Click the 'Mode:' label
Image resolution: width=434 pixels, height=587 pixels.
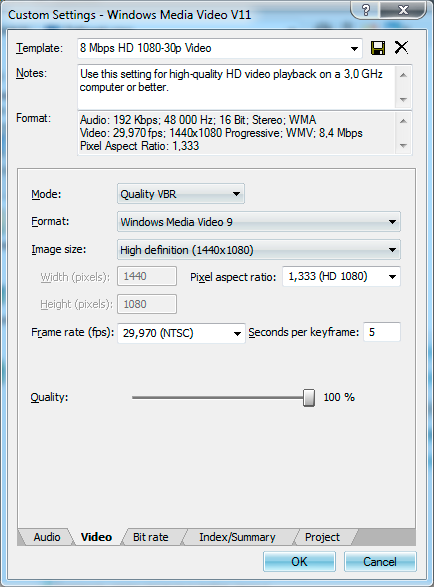(x=46, y=194)
